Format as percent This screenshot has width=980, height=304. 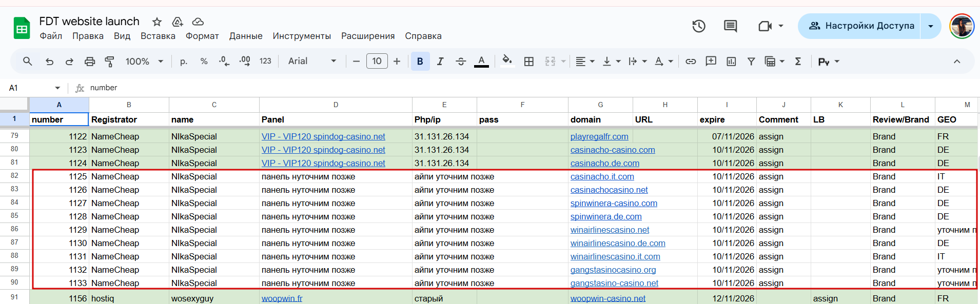coord(204,62)
